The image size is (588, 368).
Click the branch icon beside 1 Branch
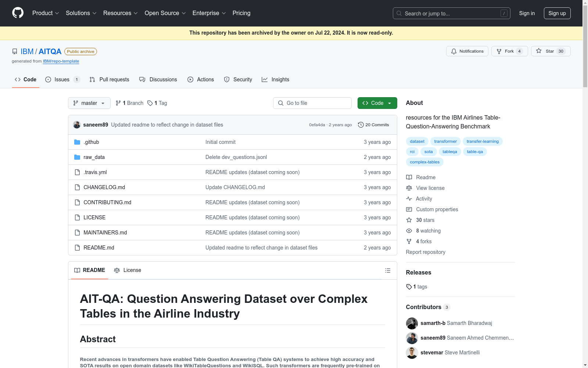coord(118,103)
